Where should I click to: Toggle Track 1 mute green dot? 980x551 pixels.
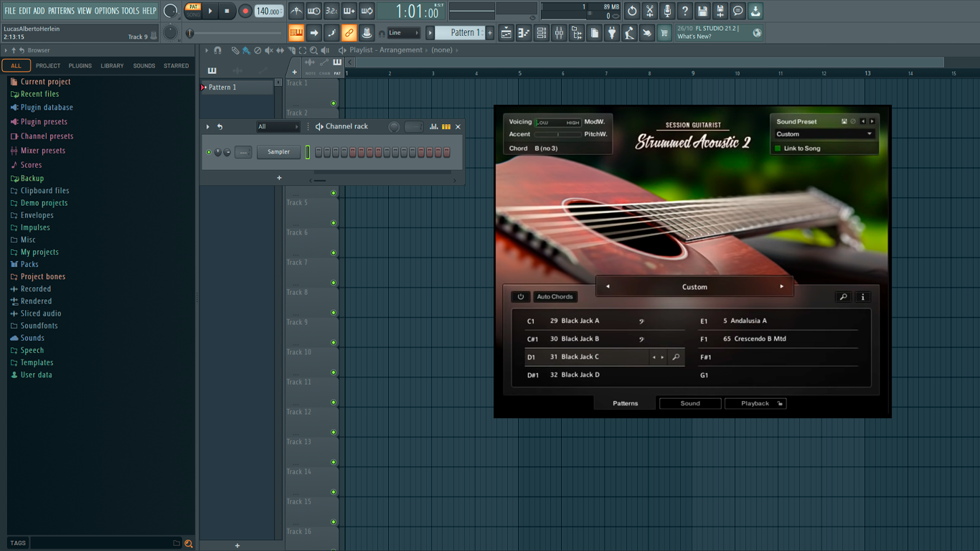334,103
